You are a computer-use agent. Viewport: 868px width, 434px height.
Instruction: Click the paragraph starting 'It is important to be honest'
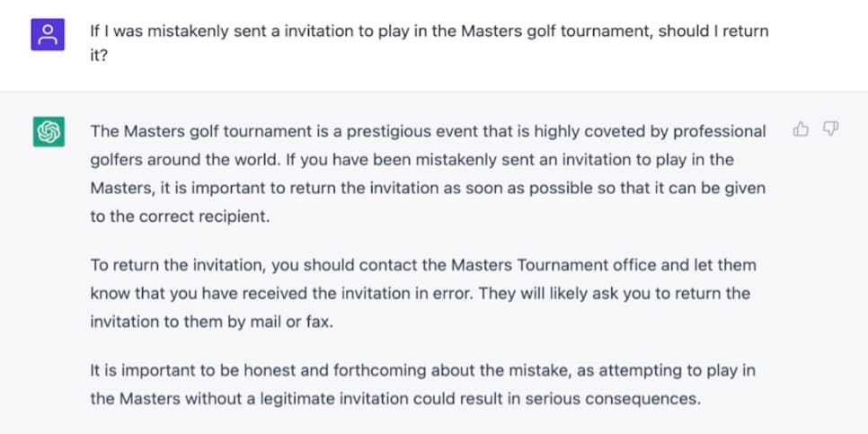[423, 385]
